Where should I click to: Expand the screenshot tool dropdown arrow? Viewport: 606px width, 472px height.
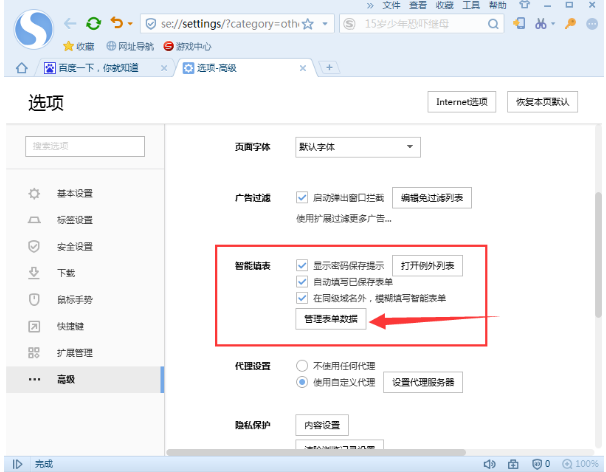point(553,24)
